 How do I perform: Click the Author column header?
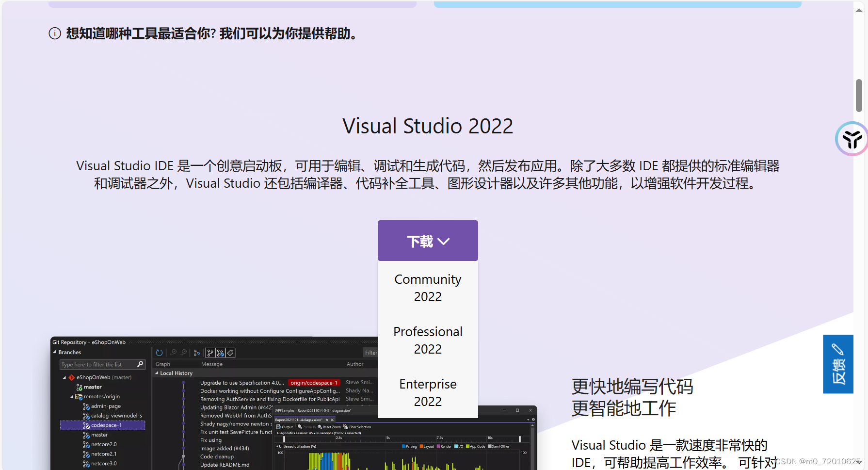pos(355,364)
